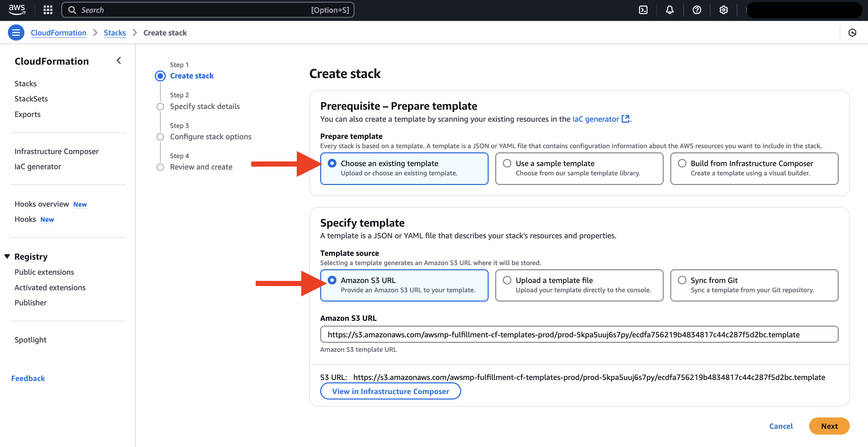Select Upload a template file option
This screenshot has width=868, height=447.
tap(579, 285)
